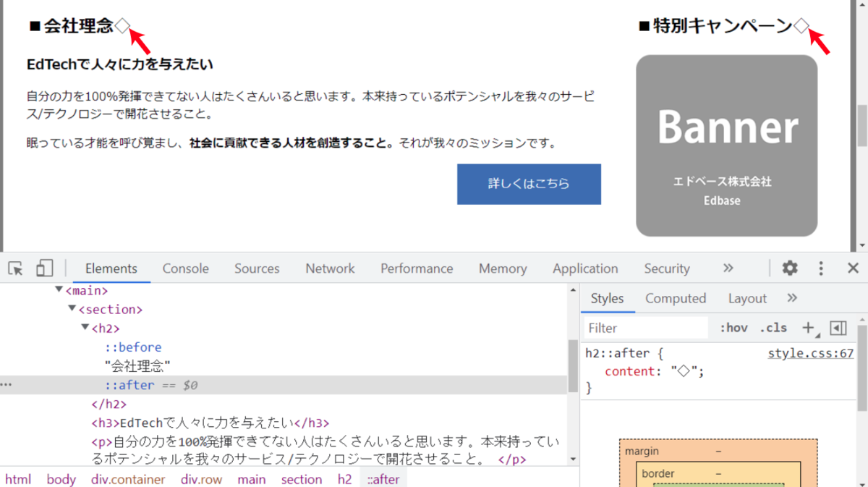Click the h2::after selector text

tap(619, 354)
